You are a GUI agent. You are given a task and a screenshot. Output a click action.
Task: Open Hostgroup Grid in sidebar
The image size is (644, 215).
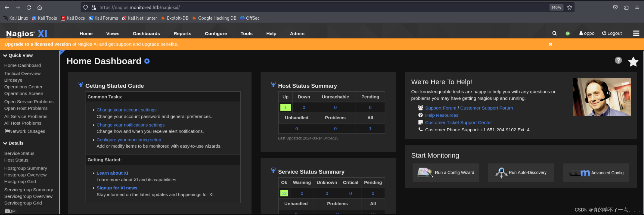[x=20, y=181]
